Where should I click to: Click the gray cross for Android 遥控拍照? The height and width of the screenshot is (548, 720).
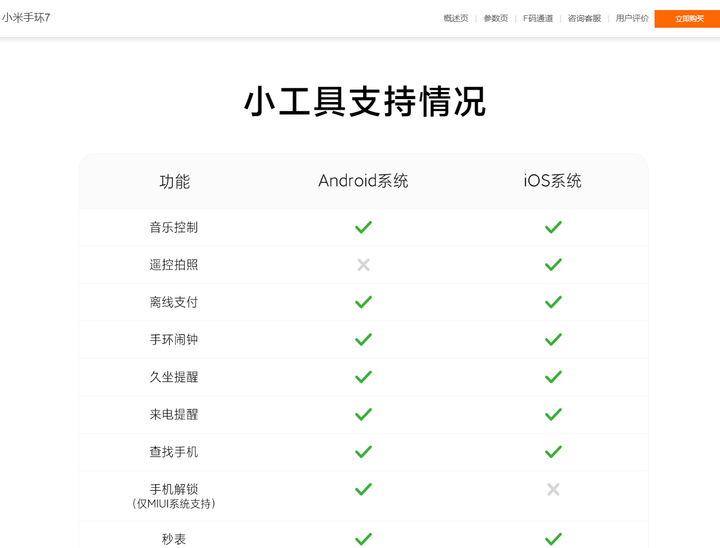tap(363, 265)
